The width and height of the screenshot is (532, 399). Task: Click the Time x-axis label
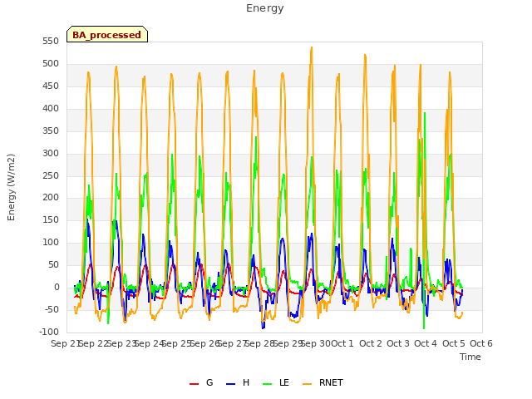pos(470,357)
